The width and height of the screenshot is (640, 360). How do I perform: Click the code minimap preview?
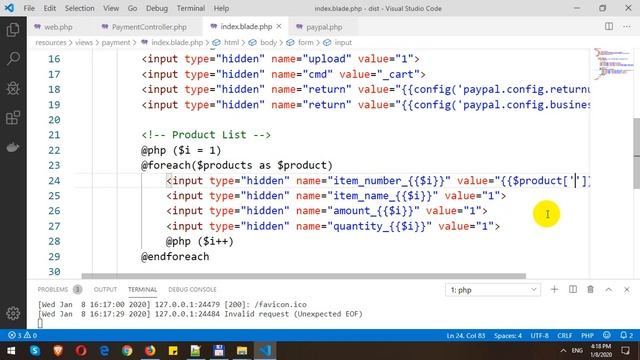(x=613, y=63)
